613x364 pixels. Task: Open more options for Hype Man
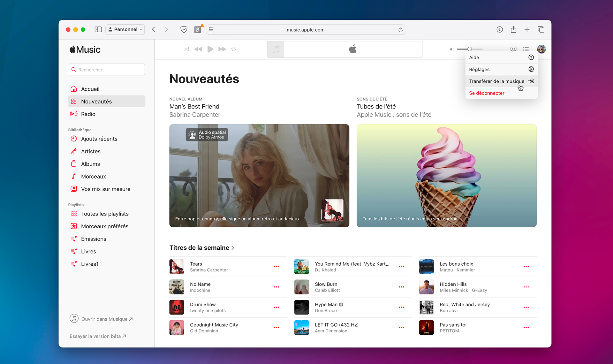[401, 307]
